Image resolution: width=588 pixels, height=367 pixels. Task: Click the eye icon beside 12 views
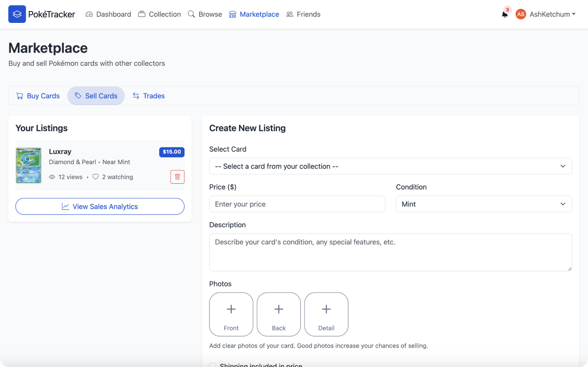pos(52,177)
